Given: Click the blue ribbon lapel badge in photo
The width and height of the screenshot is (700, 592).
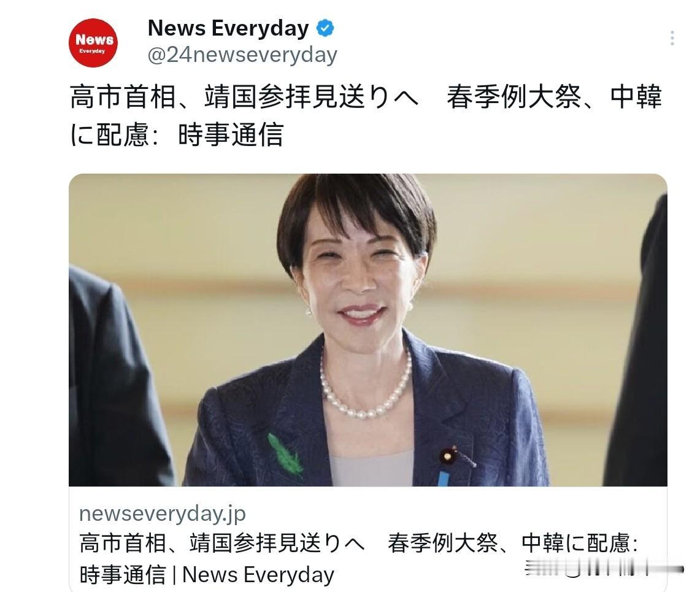Looking at the screenshot, I should tap(443, 478).
